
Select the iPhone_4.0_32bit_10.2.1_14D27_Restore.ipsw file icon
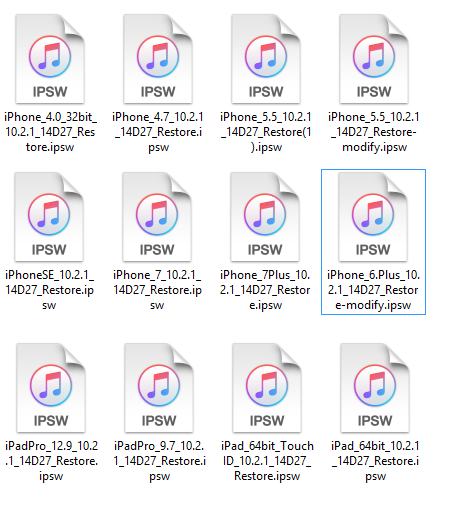coord(50,59)
